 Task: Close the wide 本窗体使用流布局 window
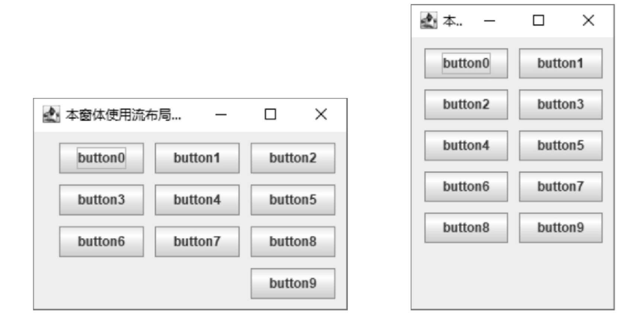(x=321, y=114)
